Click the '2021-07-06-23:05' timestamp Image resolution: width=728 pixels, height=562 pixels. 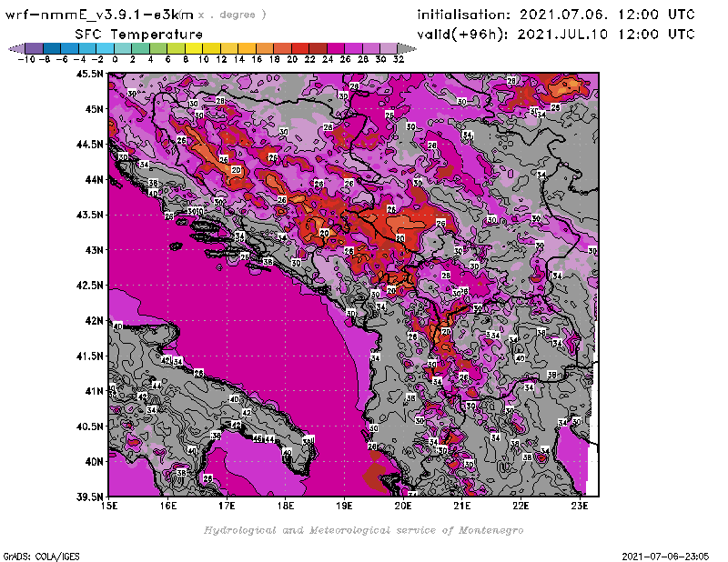click(665, 557)
